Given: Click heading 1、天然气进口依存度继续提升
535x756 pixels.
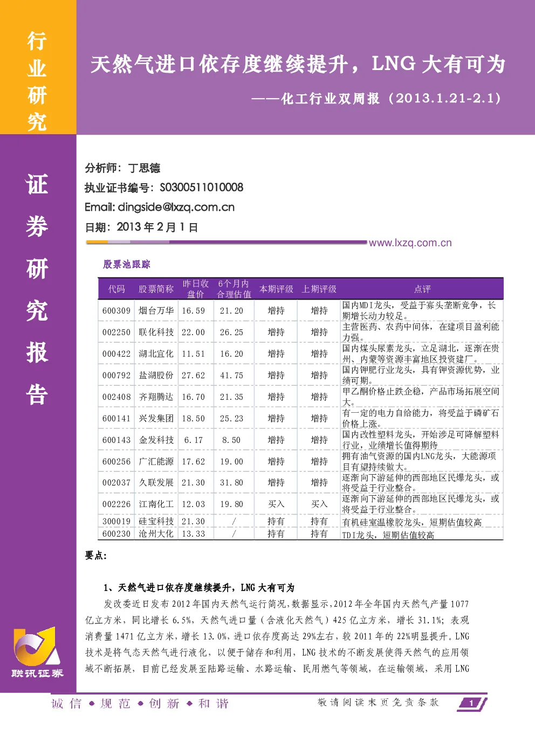Looking at the screenshot, I should pos(199,587).
